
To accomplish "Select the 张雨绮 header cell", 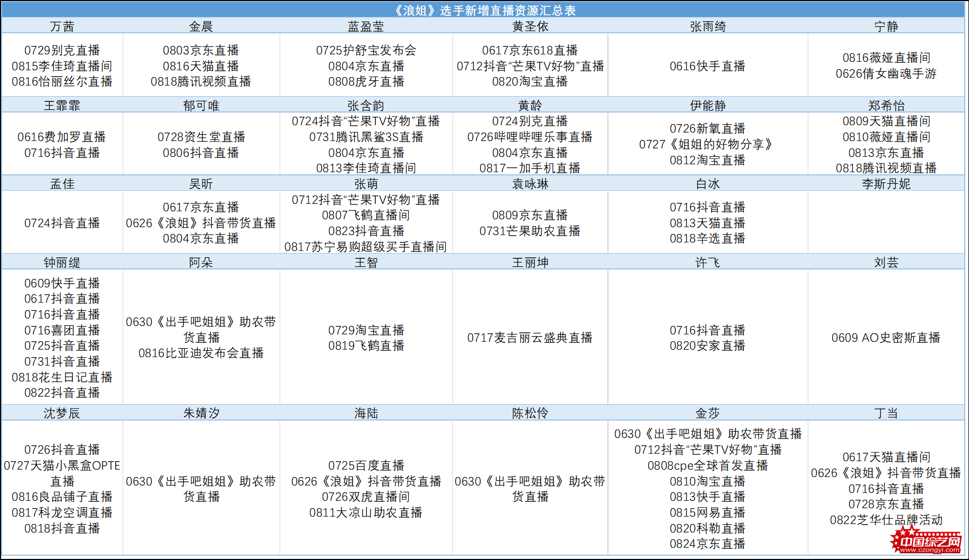I will coord(708,26).
